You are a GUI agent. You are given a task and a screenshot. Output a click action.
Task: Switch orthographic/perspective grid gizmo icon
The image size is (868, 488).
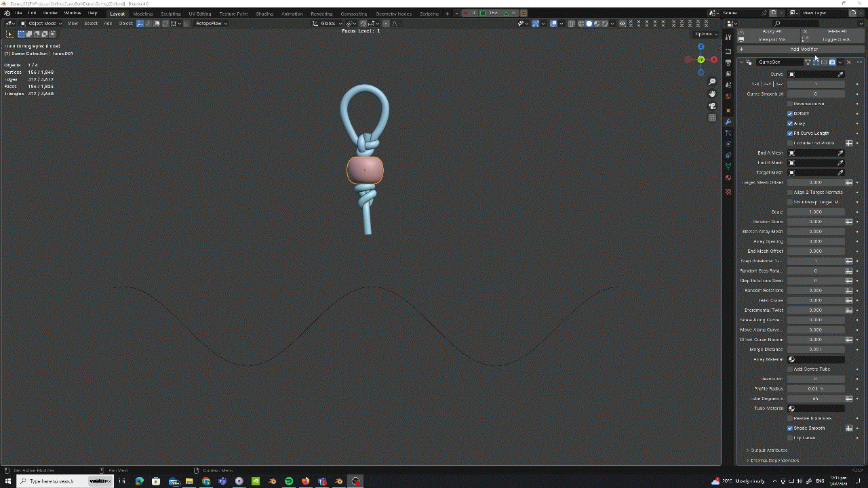point(712,118)
